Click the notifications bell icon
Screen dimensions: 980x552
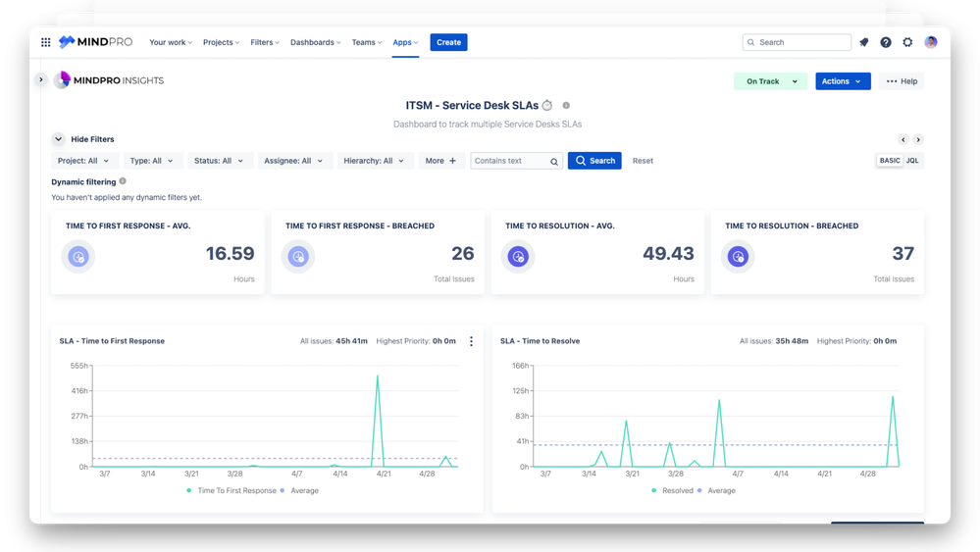(864, 42)
